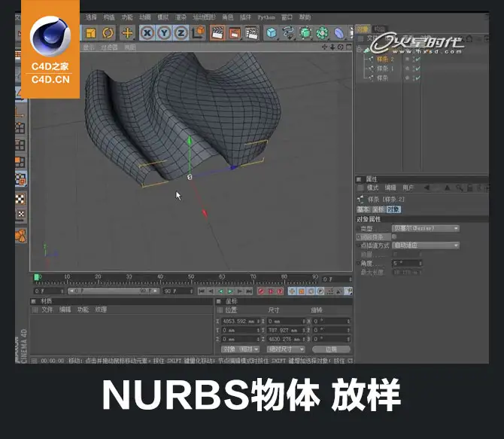Viewport: 504px width, 439px height.
Task: Play animation backwards
Action: [221, 291]
